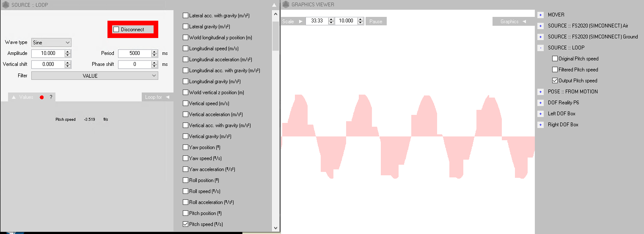Image resolution: width=644 pixels, height=234 pixels.
Task: Click the left arrow icon beside Loop for
Action: click(x=168, y=97)
